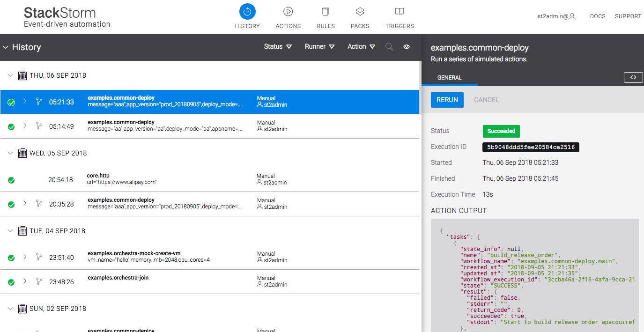Click the search magnifier icon in History toolbar
This screenshot has width=644, height=332.
389,46
